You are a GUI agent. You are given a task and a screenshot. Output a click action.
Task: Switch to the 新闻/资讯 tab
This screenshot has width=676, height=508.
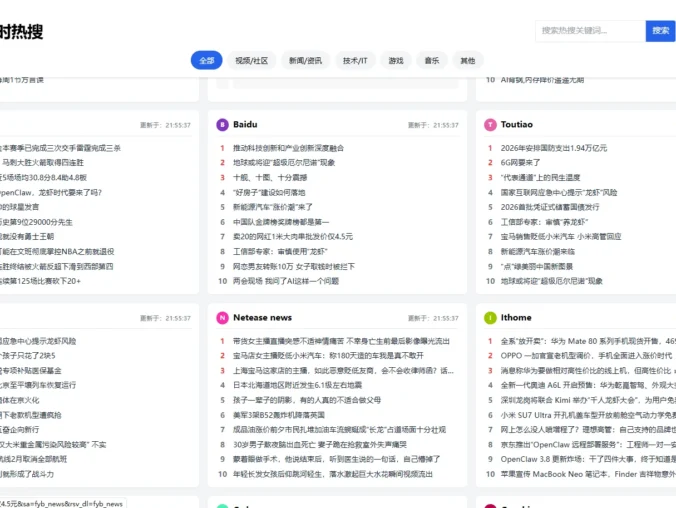point(305,60)
